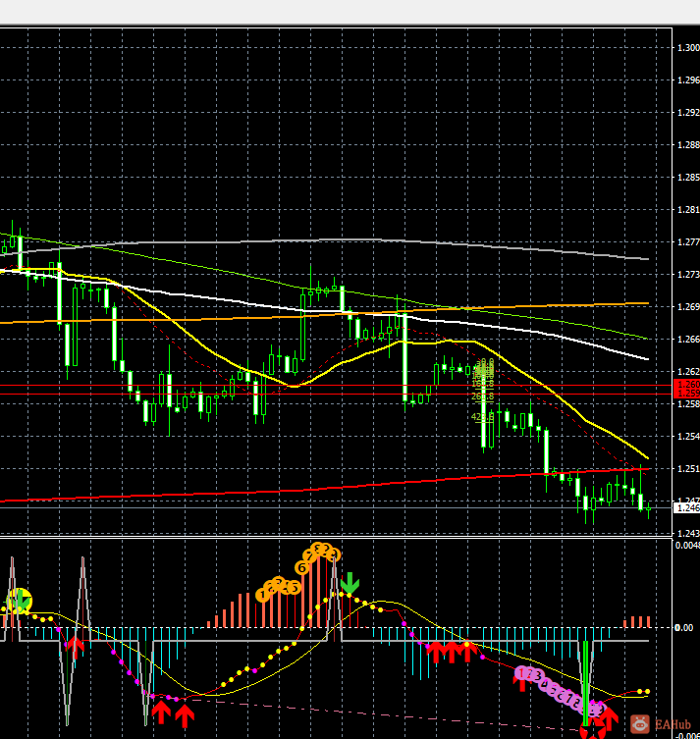700x739 pixels.
Task: Click the 1.296 price scale value
Action: [688, 80]
